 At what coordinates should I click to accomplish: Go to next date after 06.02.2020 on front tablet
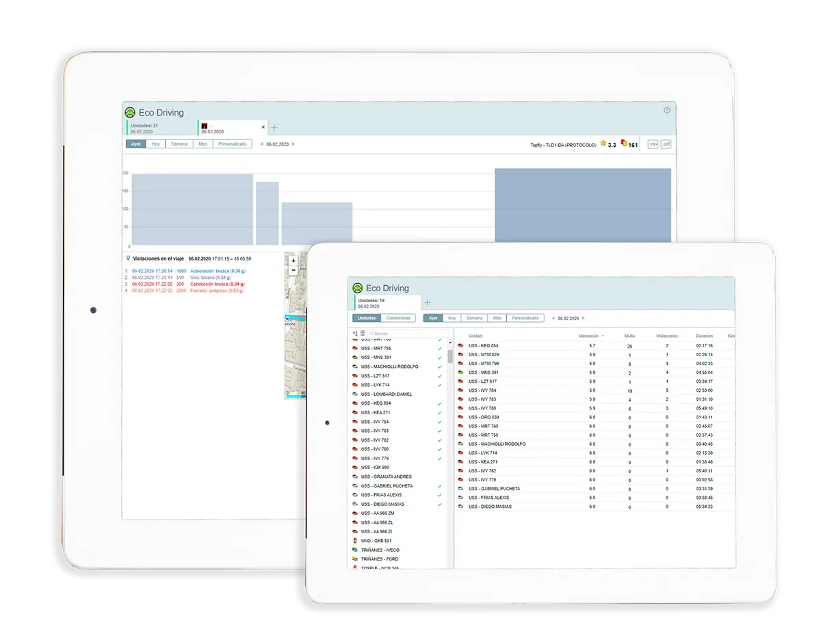pyautogui.click(x=584, y=319)
